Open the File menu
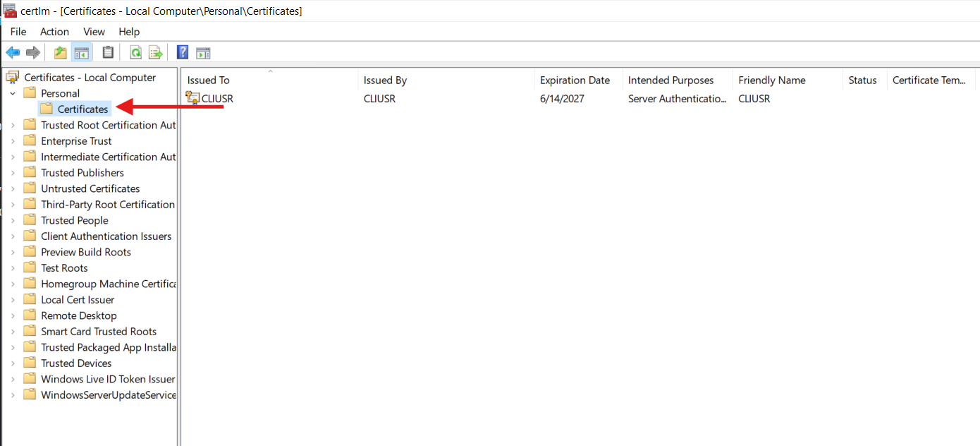Viewport: 980px width, 446px height. tap(18, 32)
